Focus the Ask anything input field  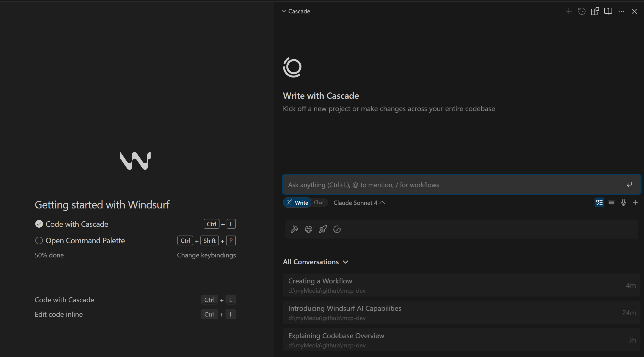(454, 185)
